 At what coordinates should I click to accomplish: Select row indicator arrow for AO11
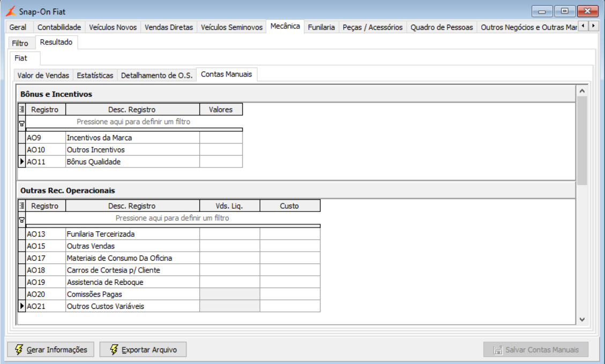[x=22, y=162]
